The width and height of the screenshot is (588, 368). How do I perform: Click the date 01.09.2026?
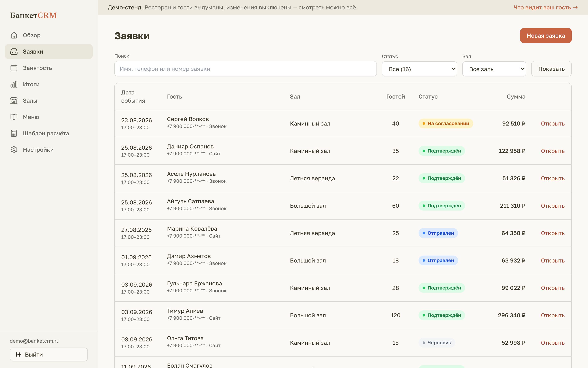point(136,257)
